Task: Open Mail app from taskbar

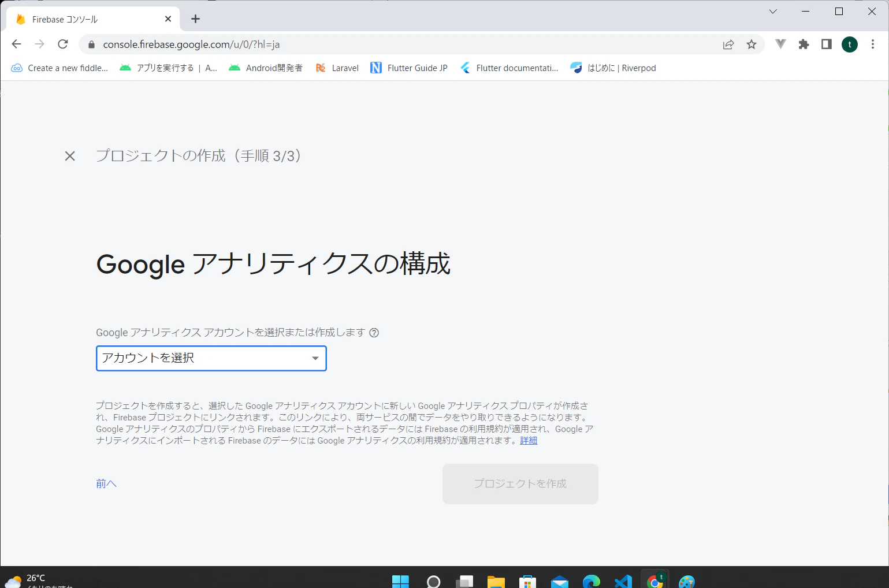Action: (559, 581)
